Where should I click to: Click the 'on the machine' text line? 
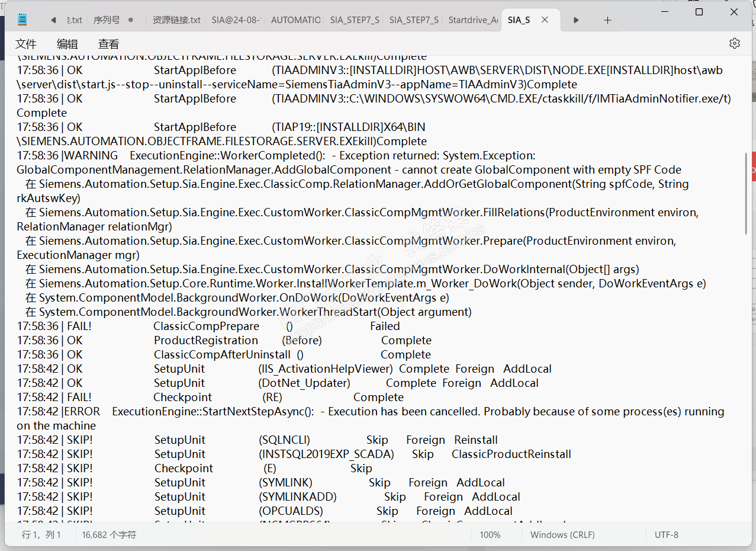coord(56,426)
